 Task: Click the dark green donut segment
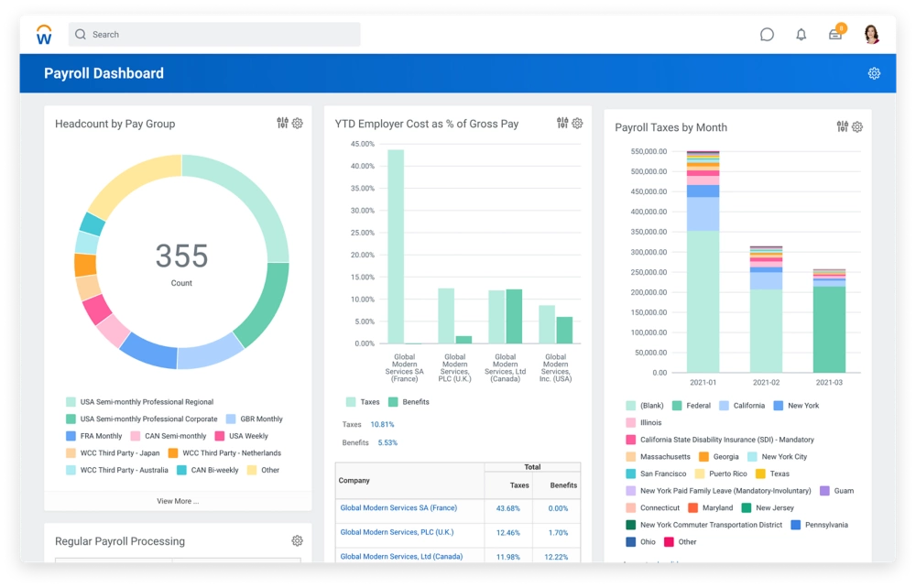point(265,304)
